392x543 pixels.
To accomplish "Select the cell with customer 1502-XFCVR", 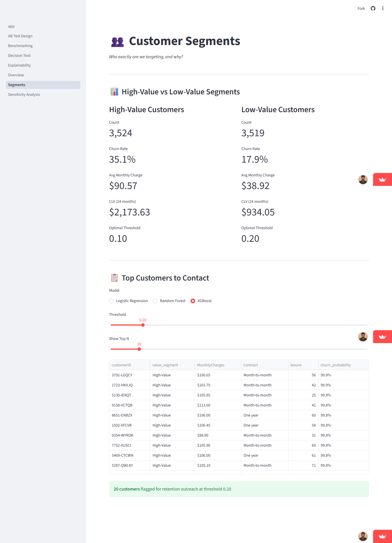I will coord(130,425).
